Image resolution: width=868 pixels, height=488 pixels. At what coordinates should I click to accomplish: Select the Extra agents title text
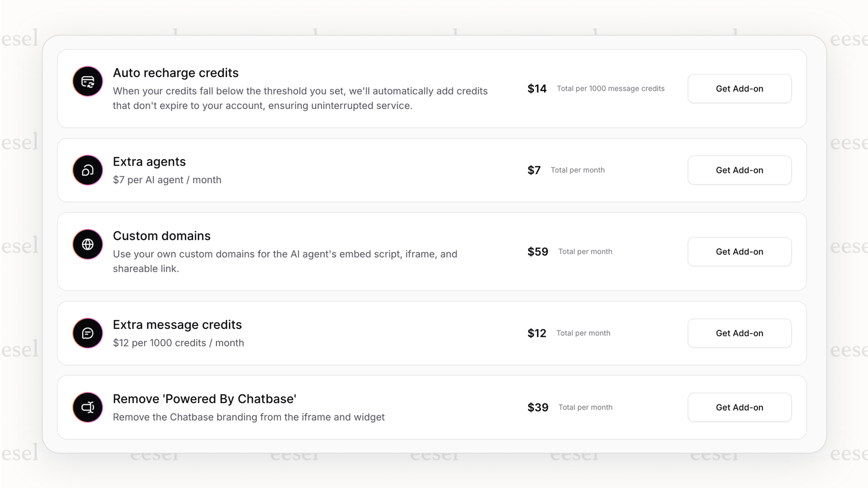tap(149, 162)
